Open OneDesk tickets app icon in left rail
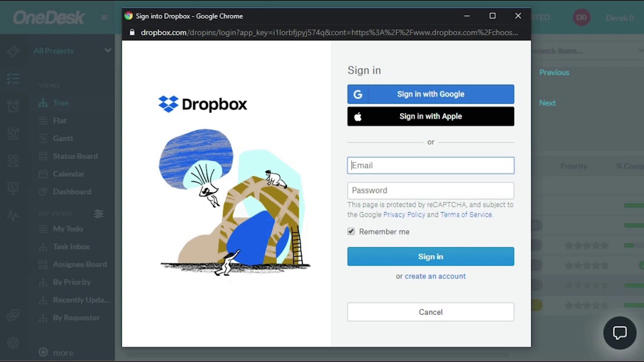The image size is (644, 362). tap(13, 51)
